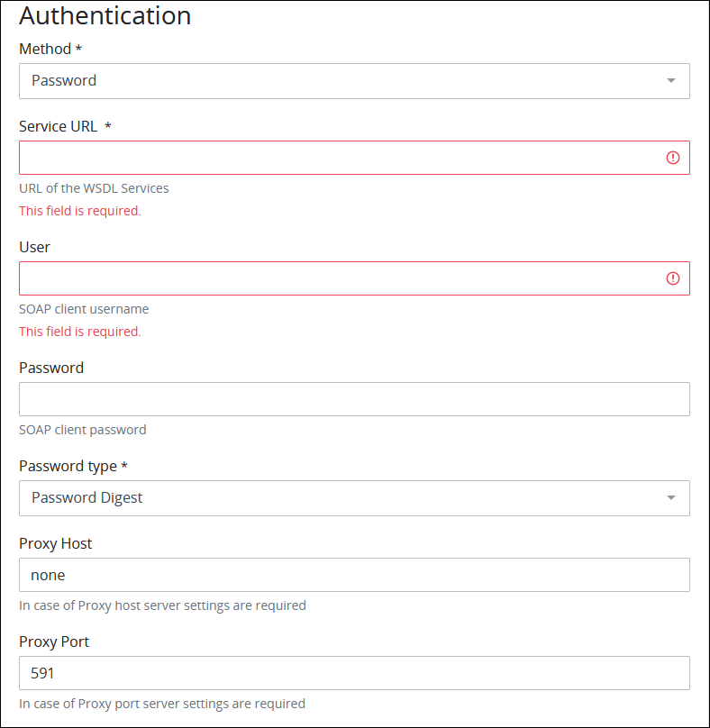Click the required error message under User
This screenshot has height=728, width=710.
pos(79,331)
